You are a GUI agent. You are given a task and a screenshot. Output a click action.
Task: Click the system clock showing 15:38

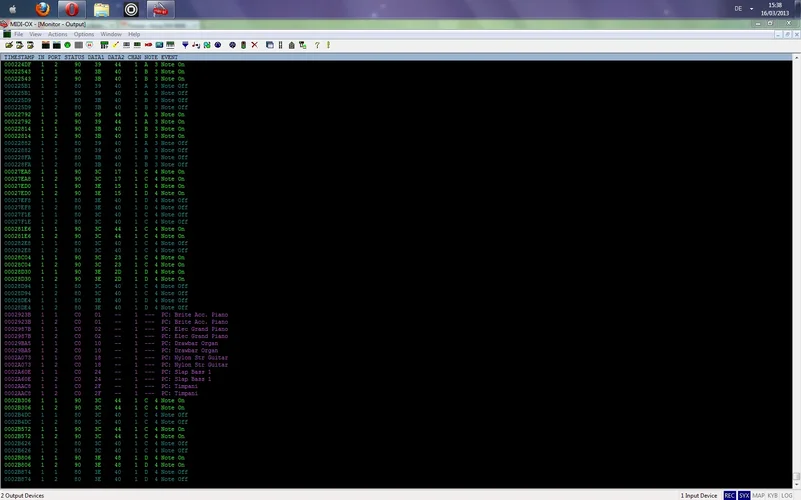(x=775, y=9)
